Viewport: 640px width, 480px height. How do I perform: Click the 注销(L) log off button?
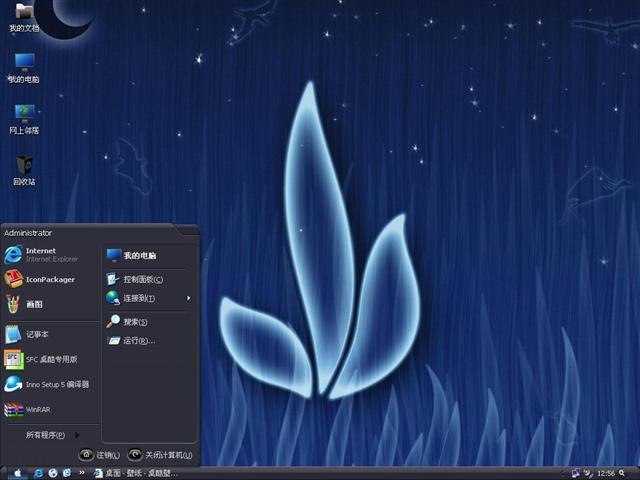coord(99,454)
